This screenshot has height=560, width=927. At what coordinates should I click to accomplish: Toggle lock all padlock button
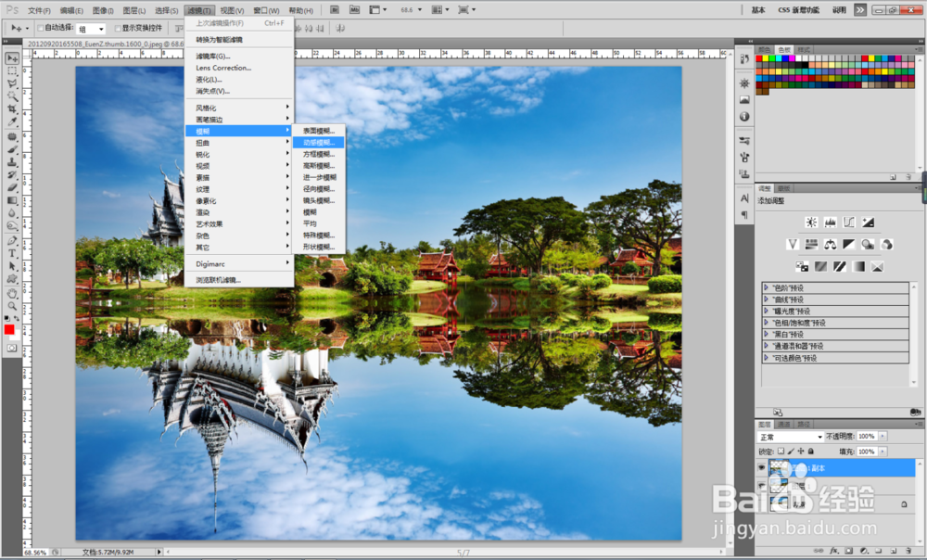point(811,452)
